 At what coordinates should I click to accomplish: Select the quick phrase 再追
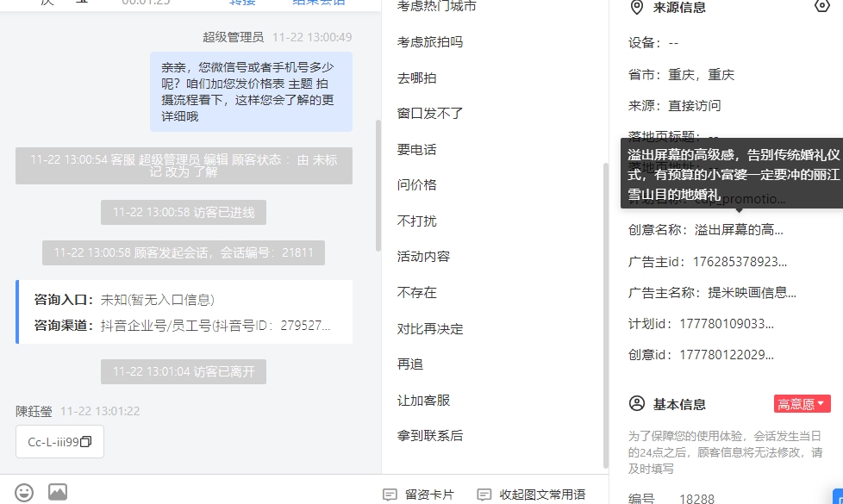pyautogui.click(x=410, y=364)
